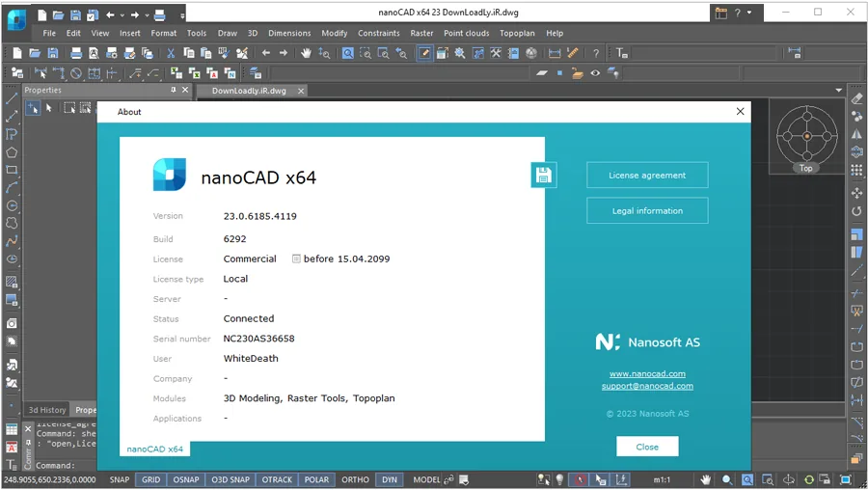Select the Pan hand tool in the main toolbar

(x=306, y=53)
